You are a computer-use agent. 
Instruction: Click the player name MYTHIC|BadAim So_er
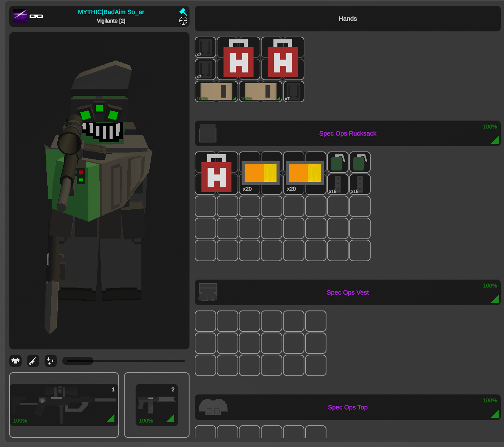111,12
